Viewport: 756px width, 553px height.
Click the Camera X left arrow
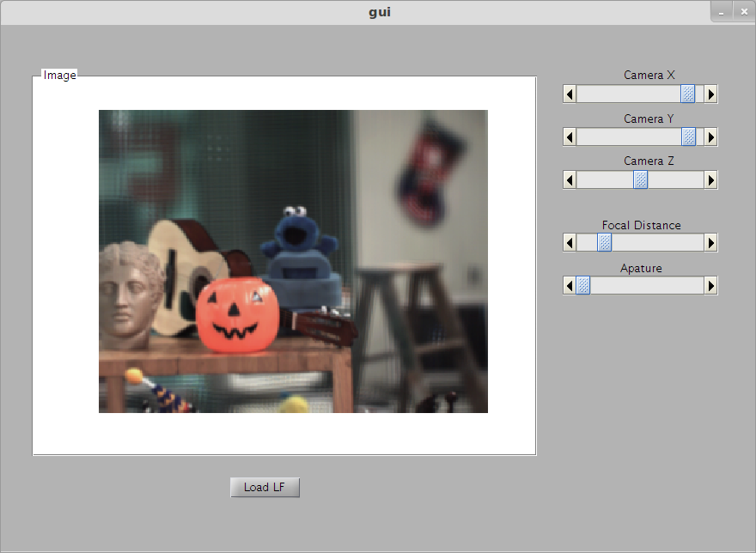(x=570, y=94)
